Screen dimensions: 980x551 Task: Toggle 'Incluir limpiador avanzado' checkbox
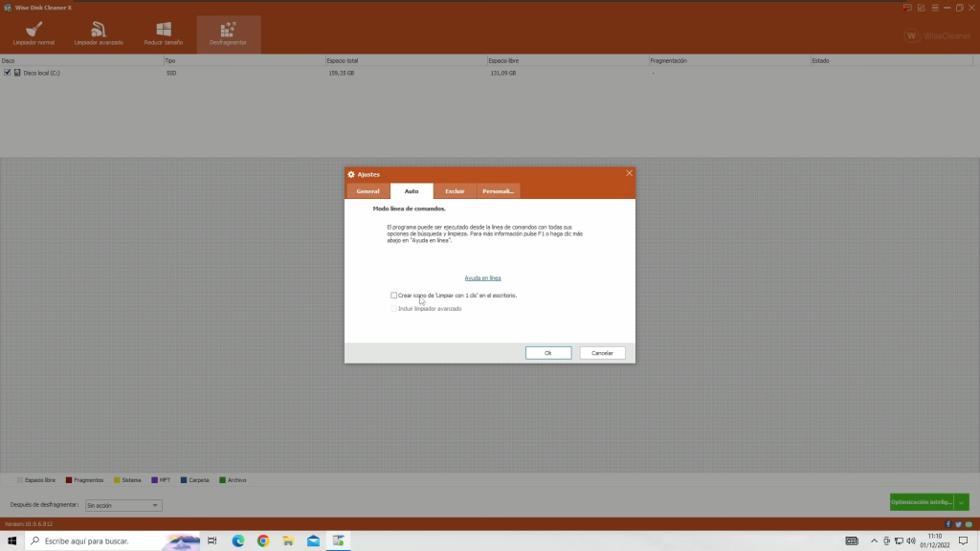pos(393,309)
